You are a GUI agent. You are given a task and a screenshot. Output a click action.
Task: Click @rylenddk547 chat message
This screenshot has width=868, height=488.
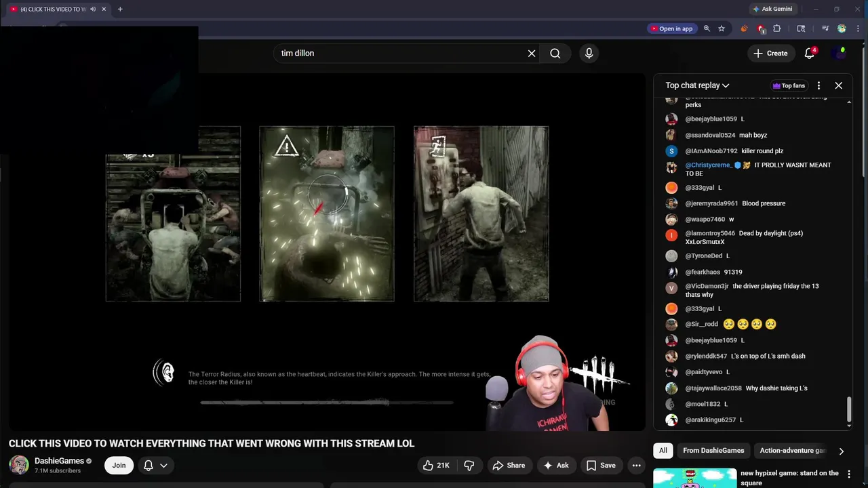click(x=753, y=356)
